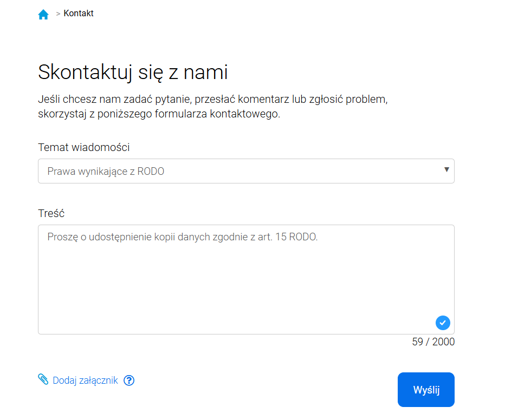505x420 pixels.
Task: Click the help question mark icon
Action: pyautogui.click(x=129, y=380)
